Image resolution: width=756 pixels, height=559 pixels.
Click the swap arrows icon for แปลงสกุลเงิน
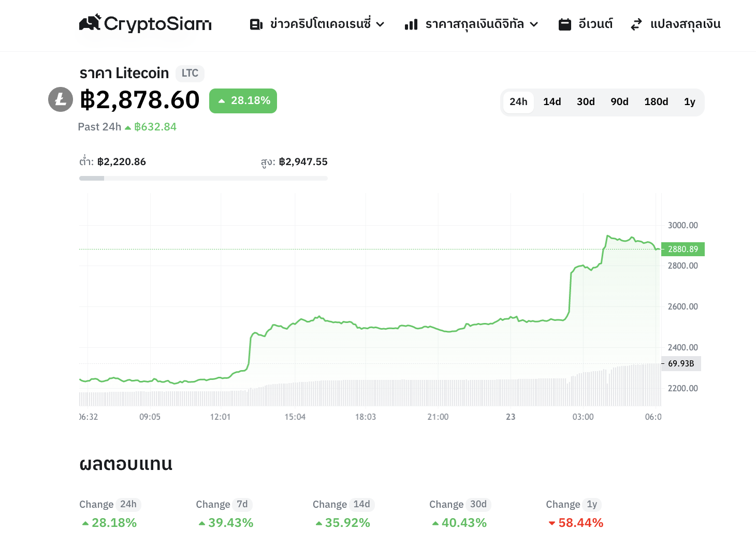click(636, 24)
